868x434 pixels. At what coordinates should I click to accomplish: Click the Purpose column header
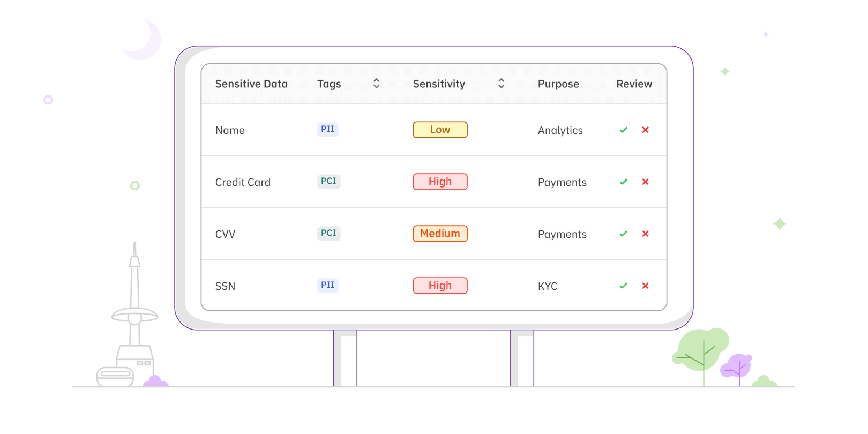(558, 84)
